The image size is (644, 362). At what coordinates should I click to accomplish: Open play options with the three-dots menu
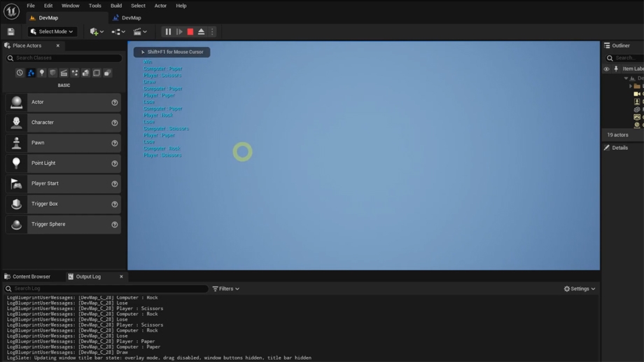click(x=212, y=32)
